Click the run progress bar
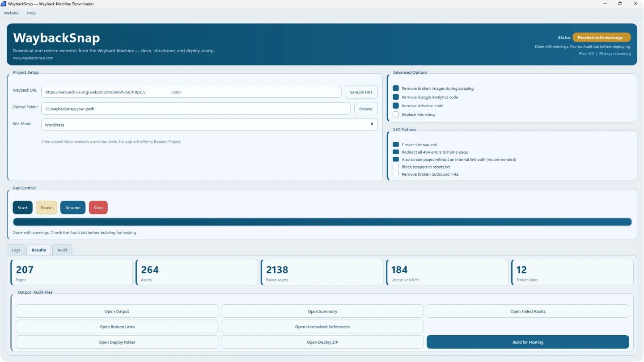 tap(322, 222)
